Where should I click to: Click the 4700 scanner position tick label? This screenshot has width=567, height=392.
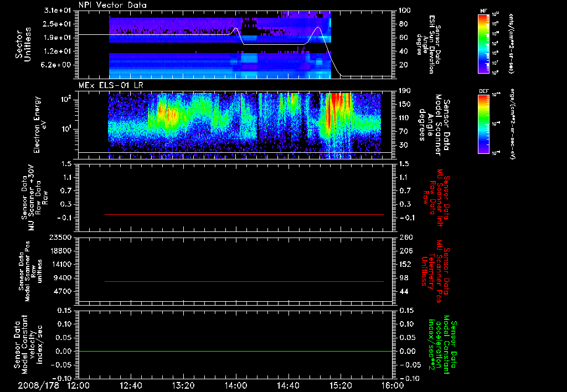coord(62,291)
